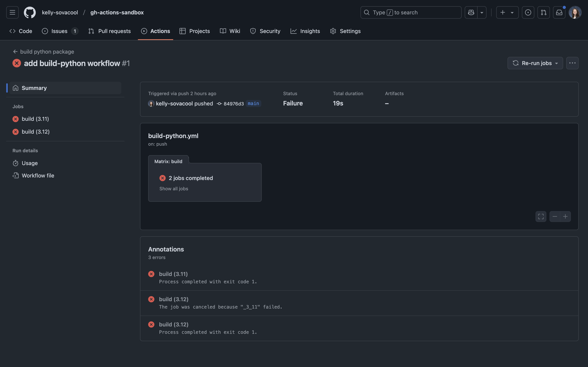The image size is (588, 367).
Task: Open the issues shortcut icon in header
Action: (x=528, y=12)
